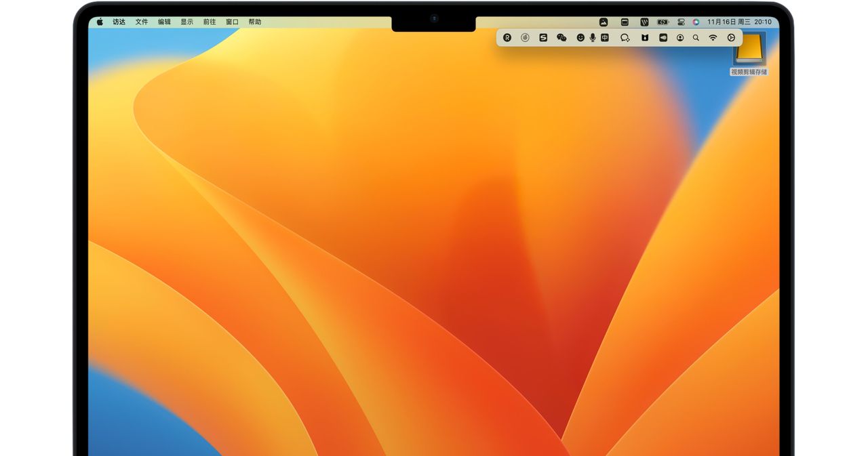Open the 显示 menu
Screen dimensions: 868x456
(x=187, y=22)
